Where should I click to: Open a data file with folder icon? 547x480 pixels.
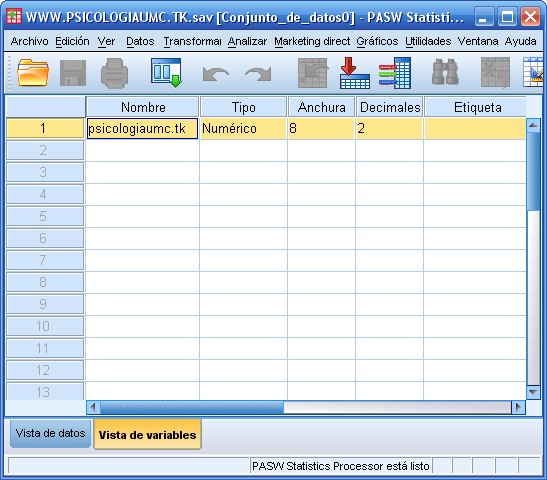[32, 73]
